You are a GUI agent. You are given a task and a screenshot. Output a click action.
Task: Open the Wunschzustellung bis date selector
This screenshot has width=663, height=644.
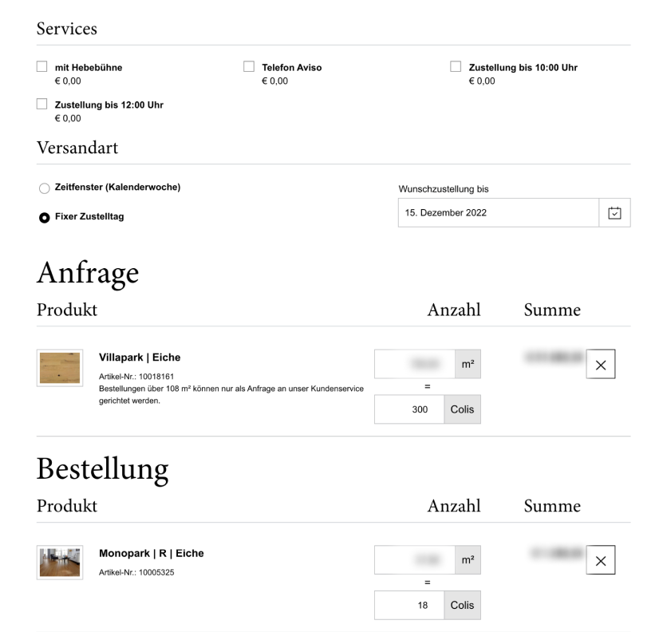(x=614, y=212)
